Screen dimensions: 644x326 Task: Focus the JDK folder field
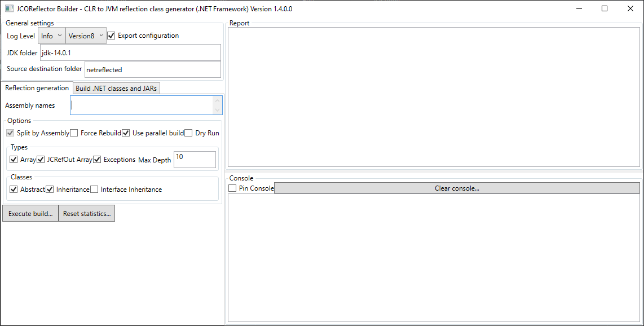pyautogui.click(x=130, y=52)
